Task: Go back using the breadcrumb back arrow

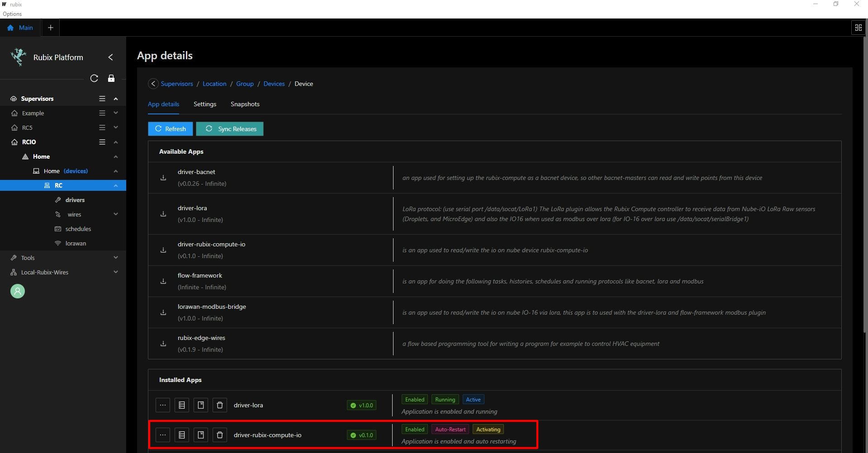Action: pyautogui.click(x=153, y=84)
